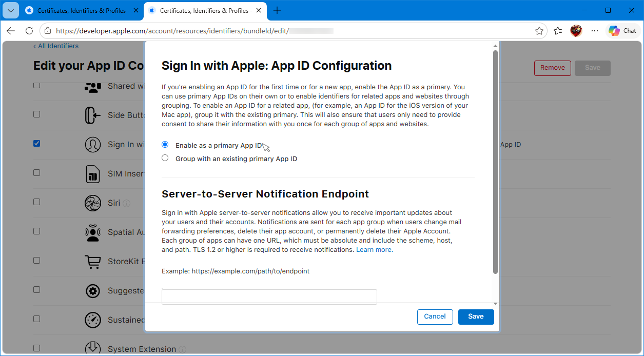Image resolution: width=644 pixels, height=356 pixels.
Task: Click the Siri label text
Action: click(x=114, y=203)
